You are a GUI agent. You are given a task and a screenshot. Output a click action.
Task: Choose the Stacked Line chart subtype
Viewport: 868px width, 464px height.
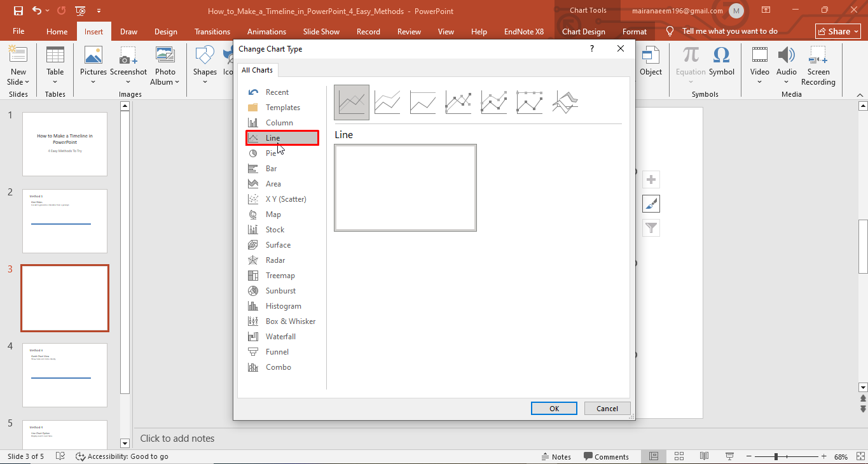click(x=387, y=102)
